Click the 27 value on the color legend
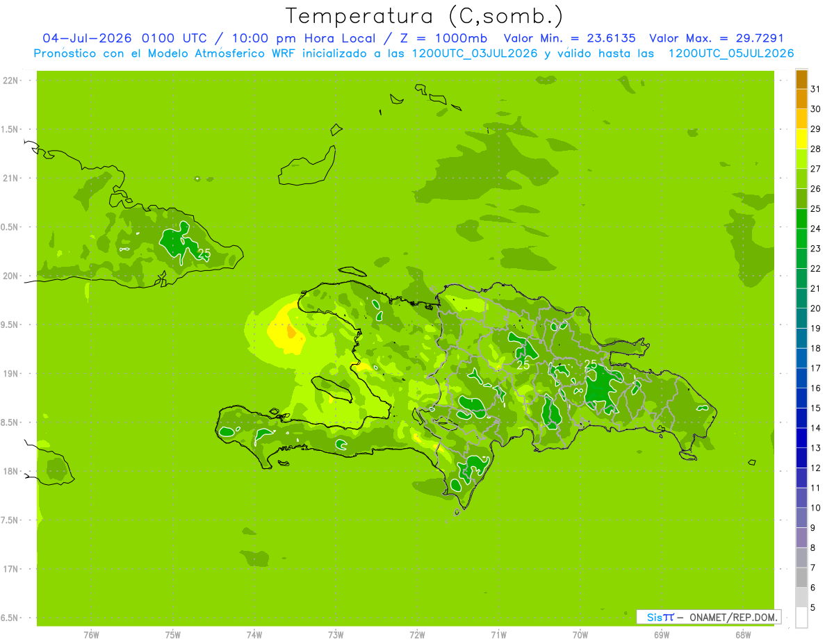834x644 pixels. coord(815,169)
